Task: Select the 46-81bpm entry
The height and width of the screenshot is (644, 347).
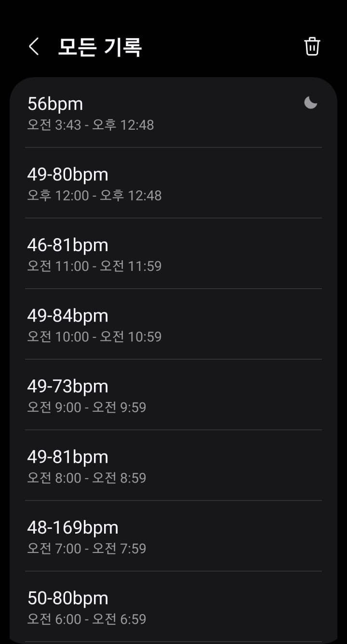Action: coord(173,254)
